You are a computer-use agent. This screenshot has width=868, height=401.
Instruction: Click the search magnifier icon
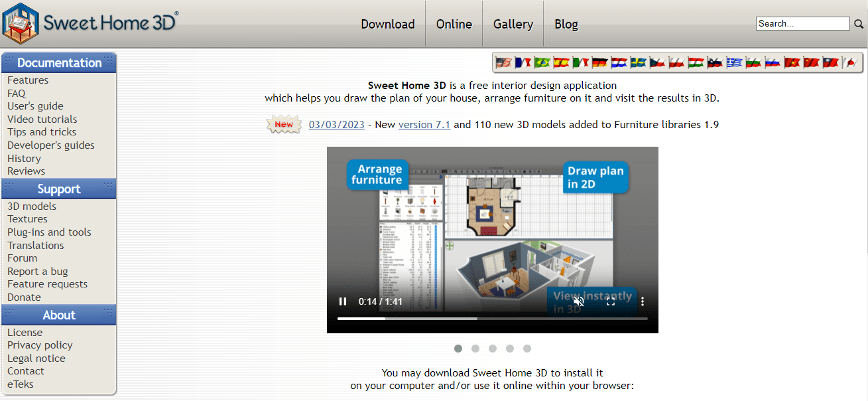(x=859, y=24)
